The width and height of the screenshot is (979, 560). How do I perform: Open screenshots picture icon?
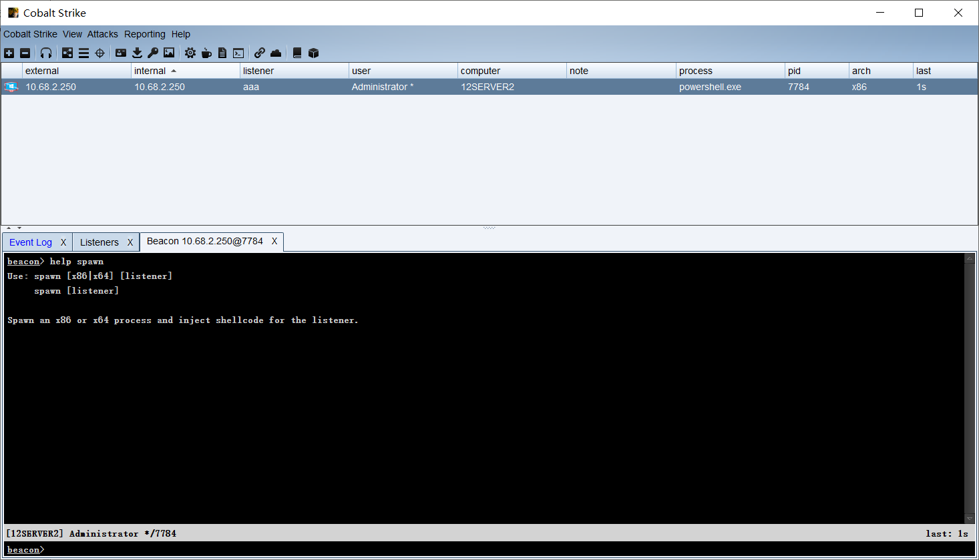(169, 53)
